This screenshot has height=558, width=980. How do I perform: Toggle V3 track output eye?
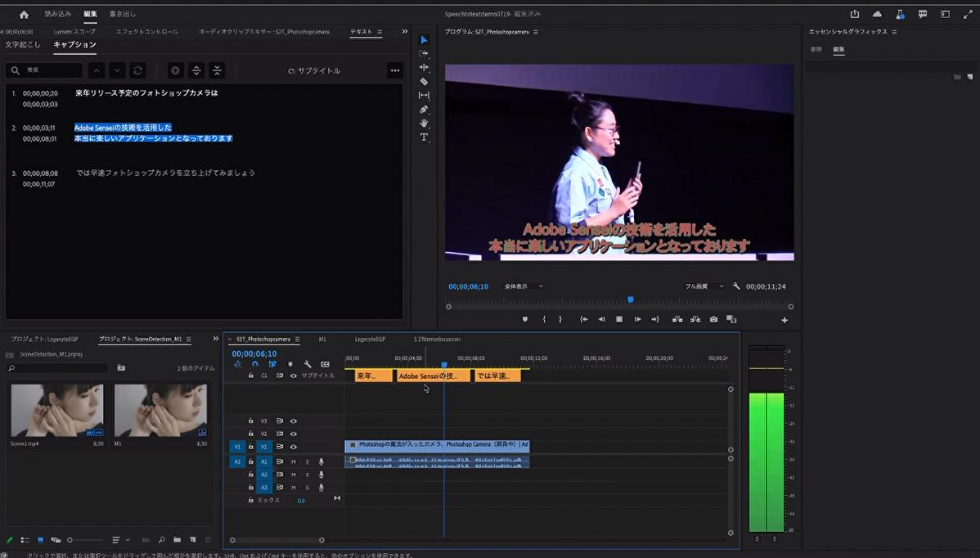coord(293,421)
